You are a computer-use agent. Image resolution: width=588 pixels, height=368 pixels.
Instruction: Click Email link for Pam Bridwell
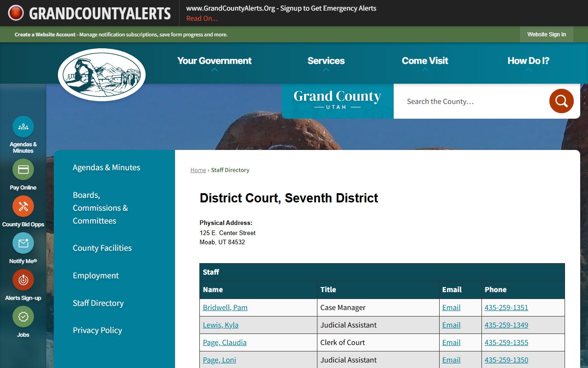pyautogui.click(x=451, y=308)
